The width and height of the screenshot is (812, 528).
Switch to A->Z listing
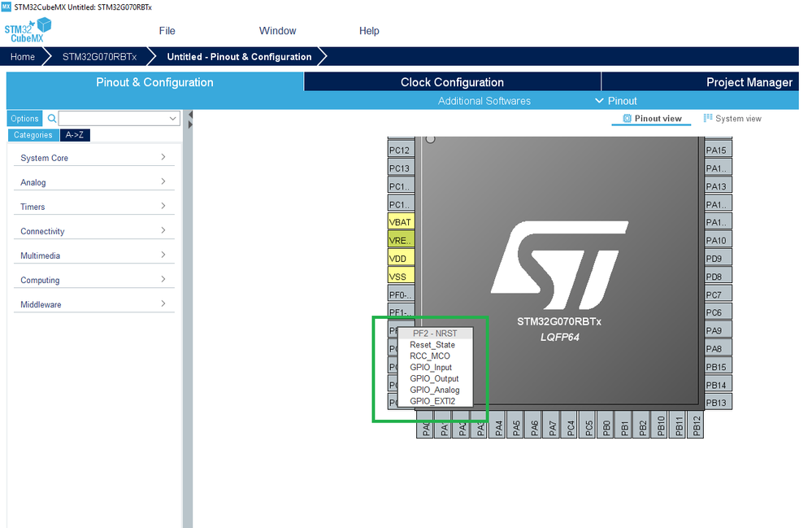pos(75,135)
